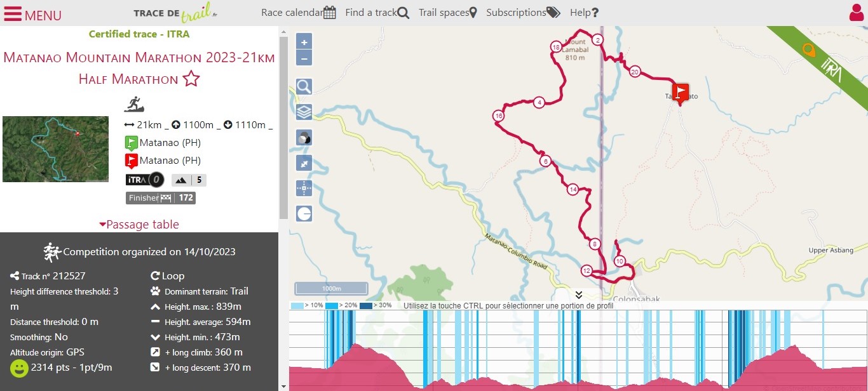
Task: Open the Trace de Trail home logo
Action: (x=175, y=13)
